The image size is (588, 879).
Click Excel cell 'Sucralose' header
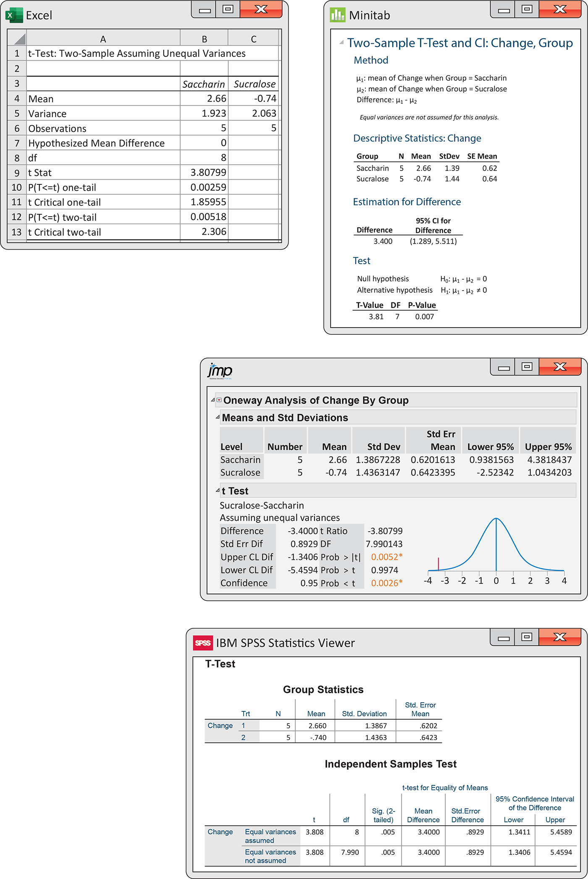coord(254,84)
